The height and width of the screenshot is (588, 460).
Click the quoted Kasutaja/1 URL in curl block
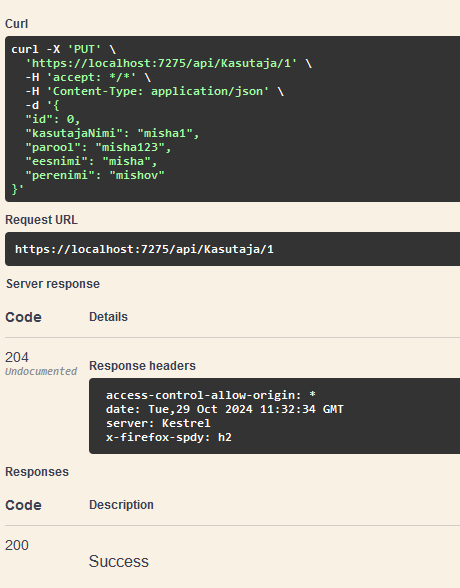[x=161, y=63]
